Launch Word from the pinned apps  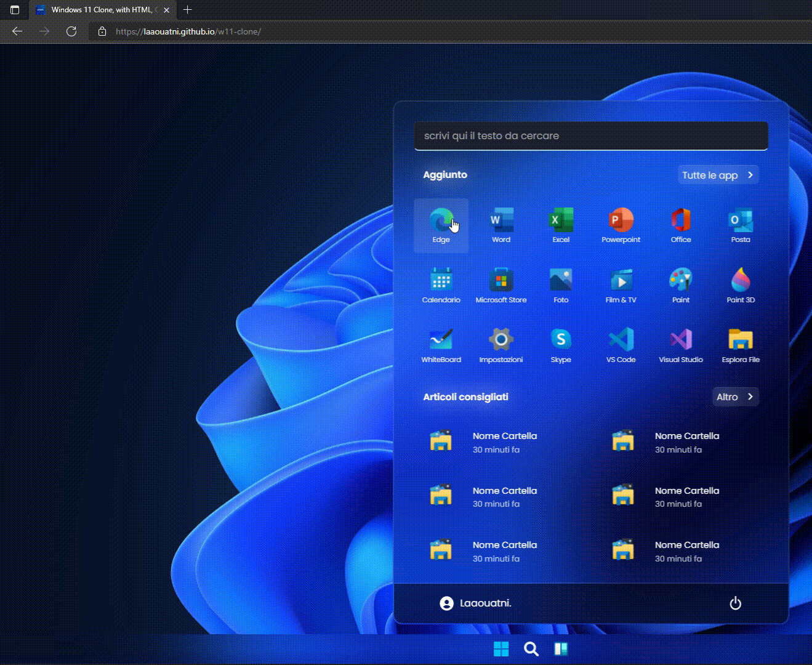(500, 225)
